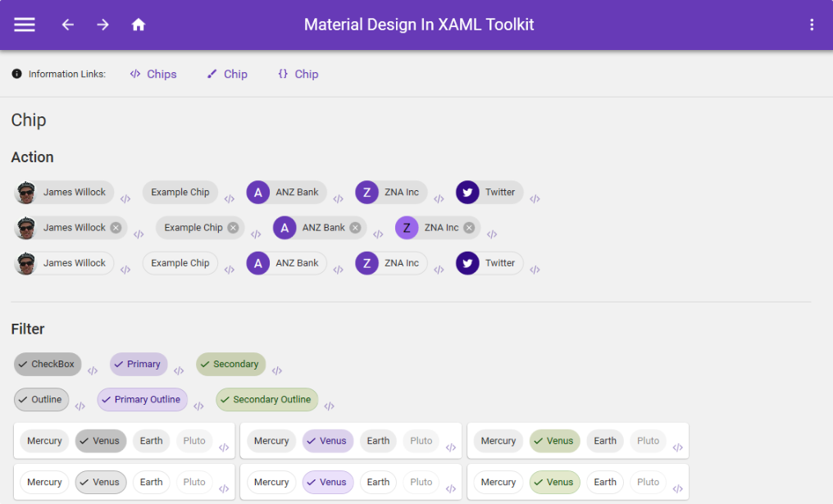Show XAML code beside Secondary Outline filter chip

[x=329, y=406]
